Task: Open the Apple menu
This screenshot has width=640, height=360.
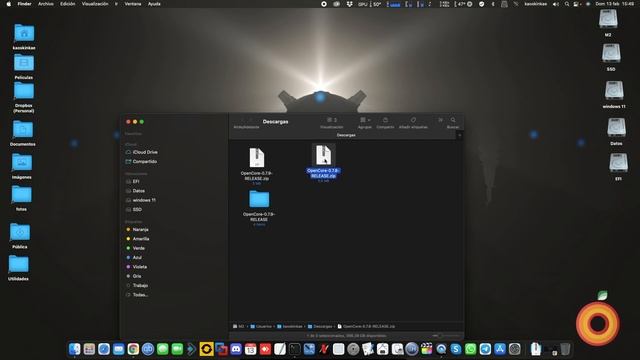Action: [9, 4]
